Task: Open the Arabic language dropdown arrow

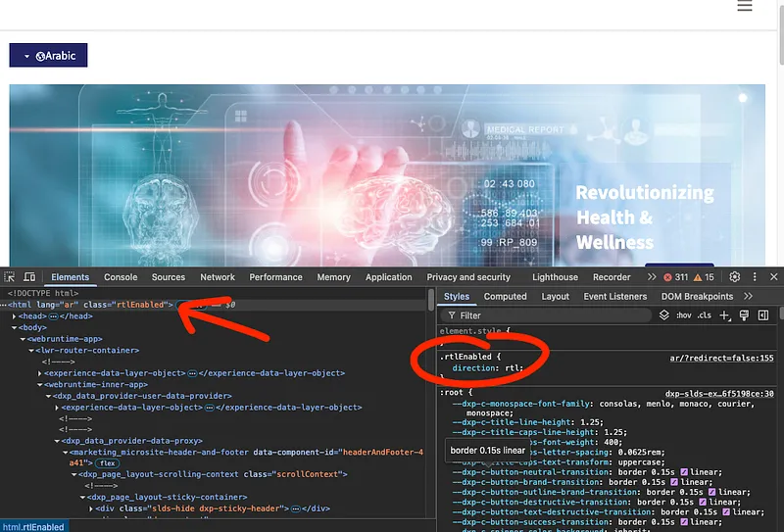Action: 27,57
